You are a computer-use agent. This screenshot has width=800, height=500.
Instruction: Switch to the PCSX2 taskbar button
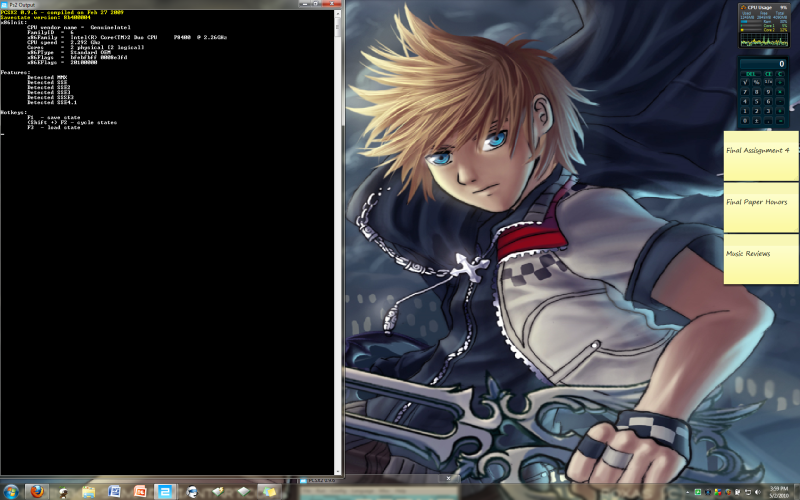pos(164,492)
